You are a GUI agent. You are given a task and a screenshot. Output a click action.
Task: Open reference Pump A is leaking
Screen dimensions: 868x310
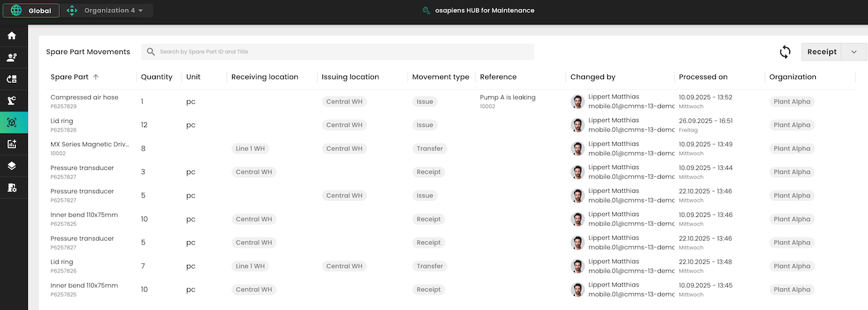(507, 97)
